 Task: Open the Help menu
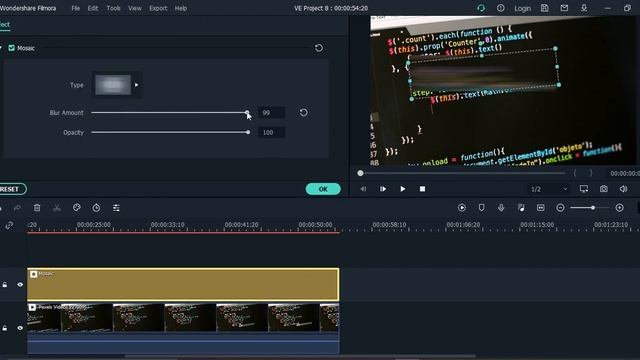(x=180, y=8)
